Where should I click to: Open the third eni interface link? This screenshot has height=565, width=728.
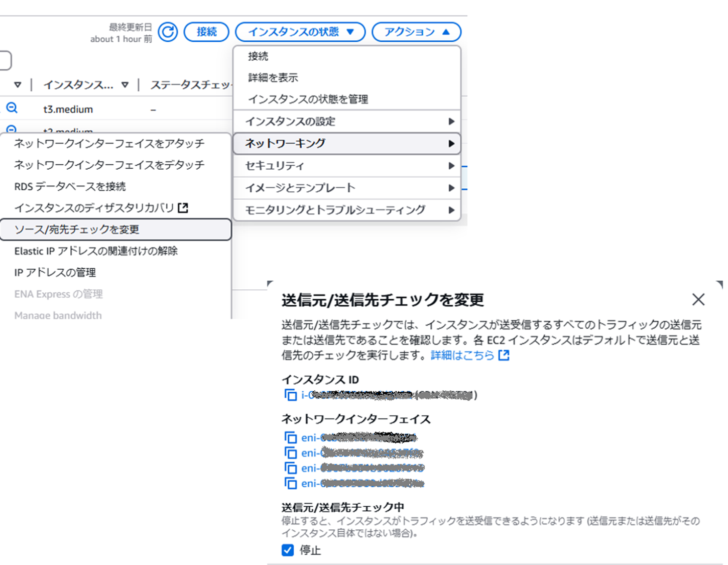coord(362,468)
